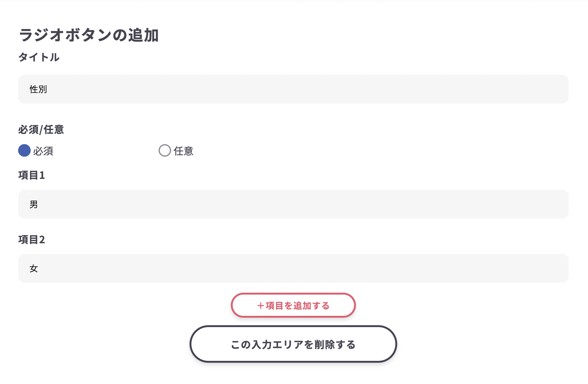Focus the 項目2 input field
Image resolution: width=588 pixels, height=384 pixels.
coord(293,268)
